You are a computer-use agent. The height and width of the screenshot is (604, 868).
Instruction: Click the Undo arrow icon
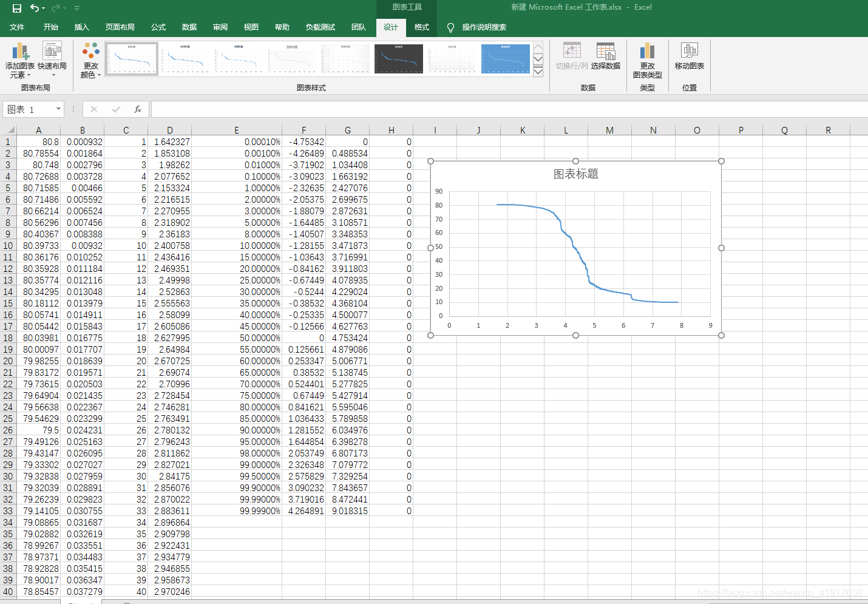tap(35, 8)
